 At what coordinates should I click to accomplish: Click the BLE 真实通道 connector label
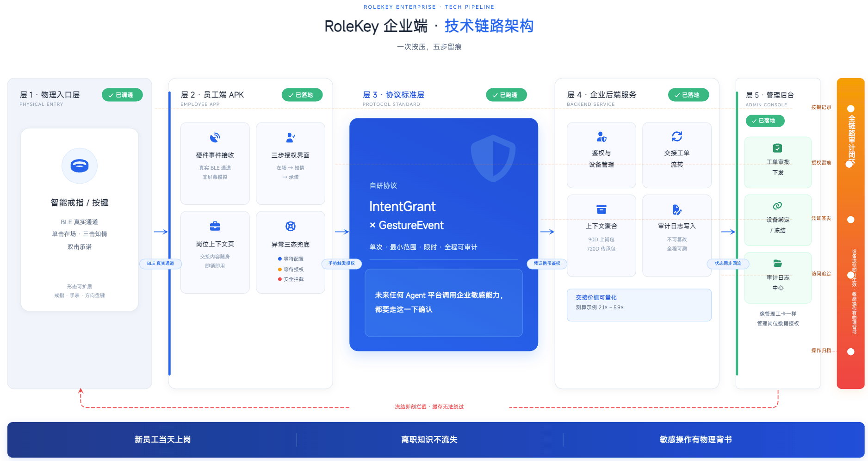coord(161,264)
